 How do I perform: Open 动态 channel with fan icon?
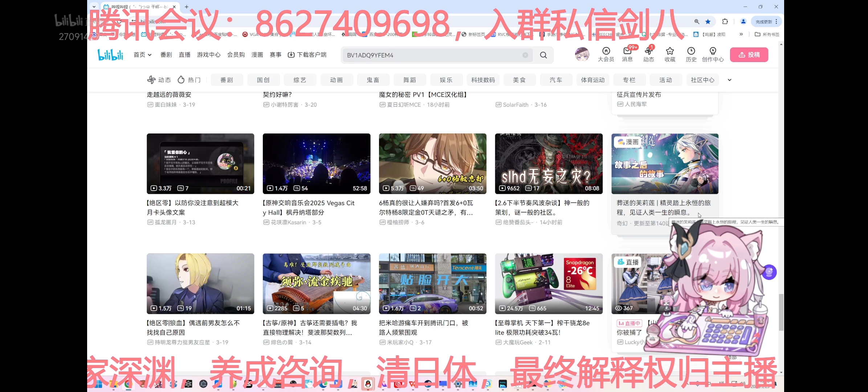click(159, 80)
